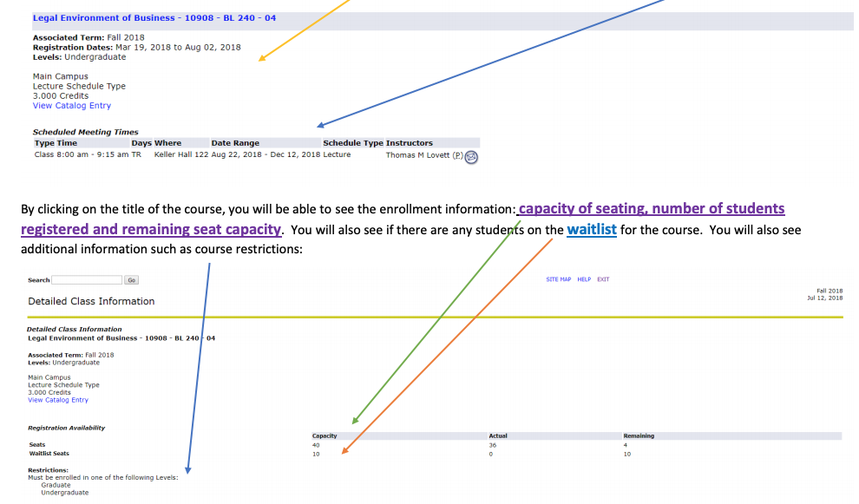This screenshot has width=859, height=504.
Task: Click into the Search text field
Action: coord(87,280)
